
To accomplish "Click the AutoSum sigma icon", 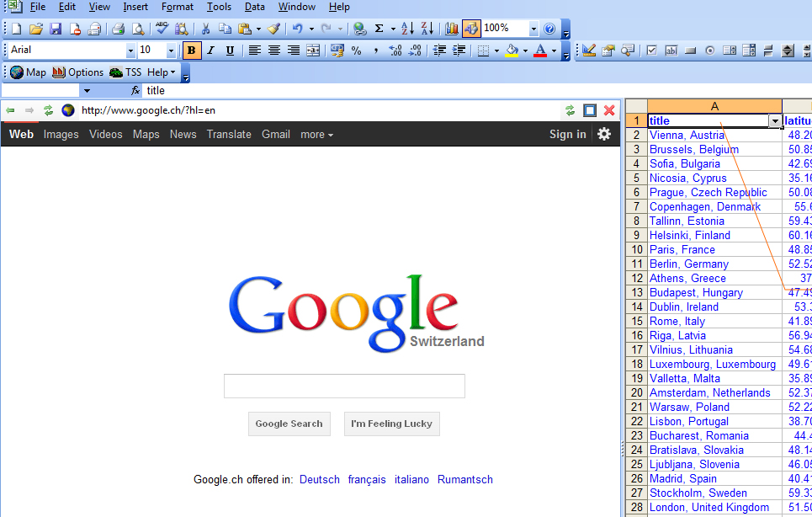I will pos(379,29).
